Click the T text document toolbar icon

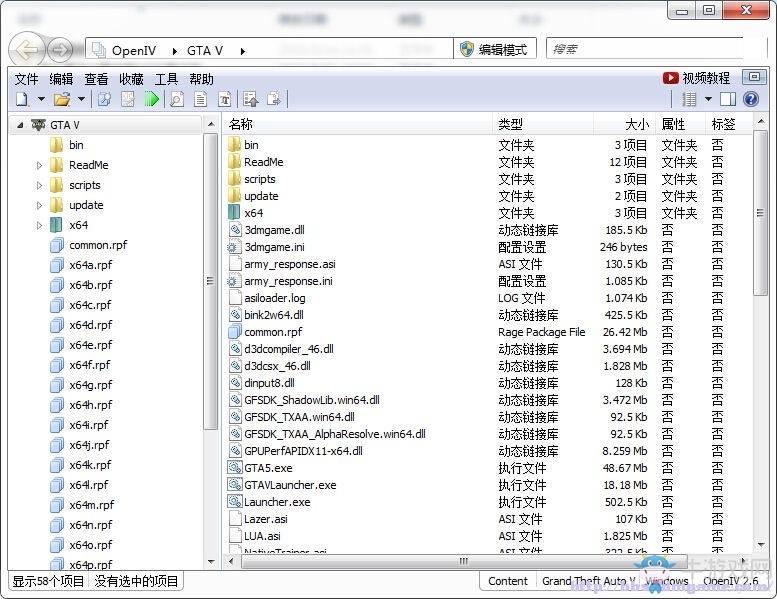pos(224,100)
